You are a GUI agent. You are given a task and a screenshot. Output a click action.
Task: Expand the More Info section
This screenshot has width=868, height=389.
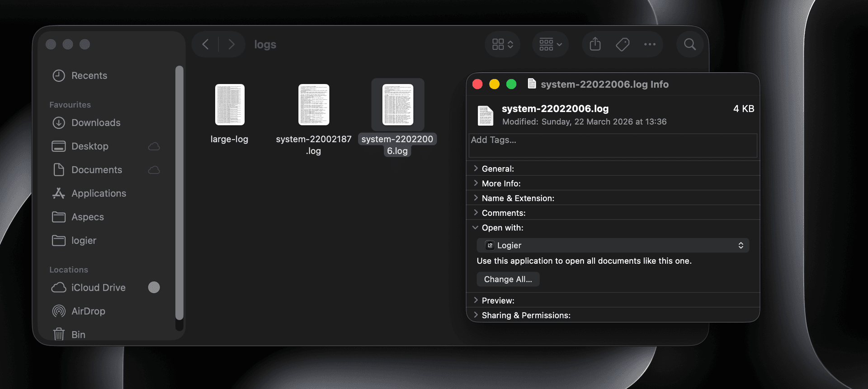tap(476, 183)
